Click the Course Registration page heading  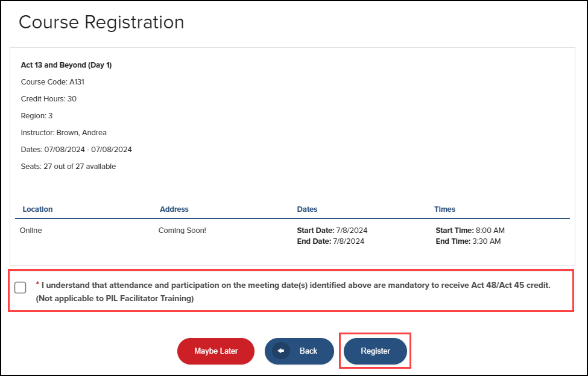click(101, 22)
